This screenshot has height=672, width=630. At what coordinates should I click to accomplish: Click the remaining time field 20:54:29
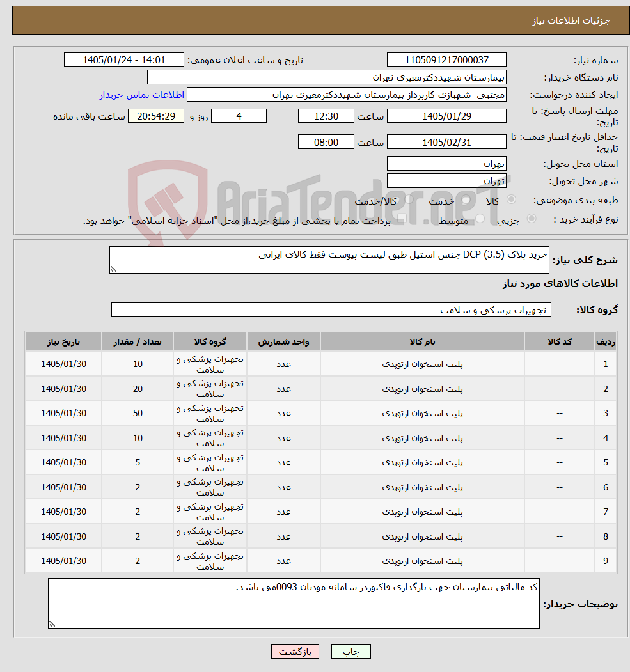(156, 116)
